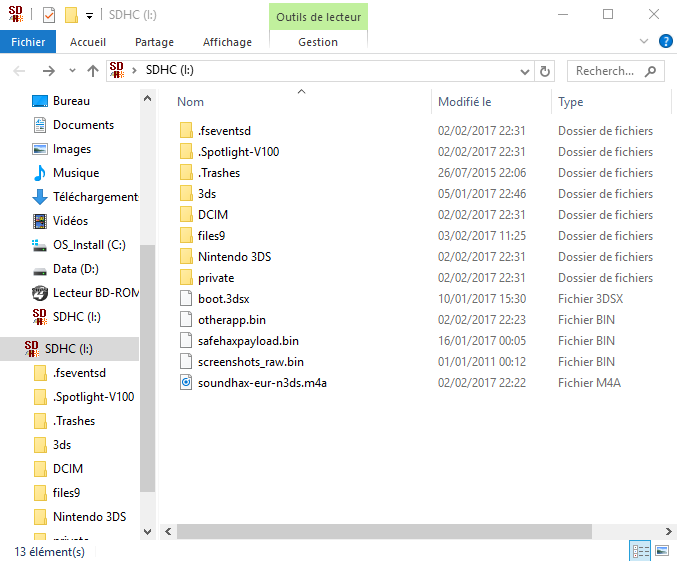Select the otherapp.bin file icon

186,320
